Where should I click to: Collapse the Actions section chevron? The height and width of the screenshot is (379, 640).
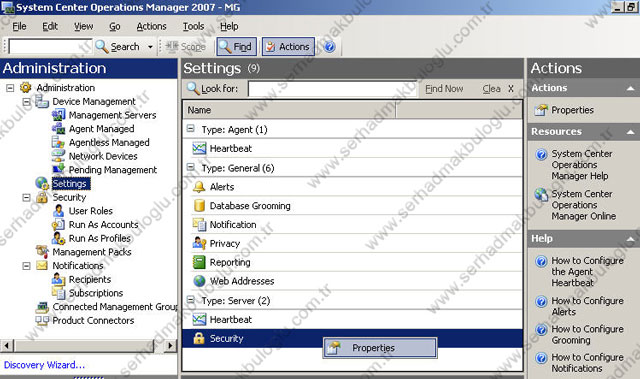tap(630, 88)
